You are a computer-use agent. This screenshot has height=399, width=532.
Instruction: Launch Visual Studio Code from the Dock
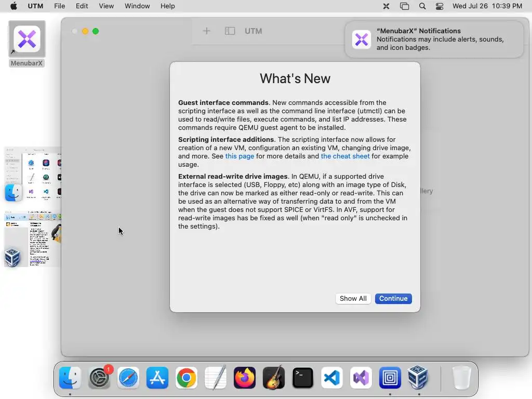coord(332,378)
